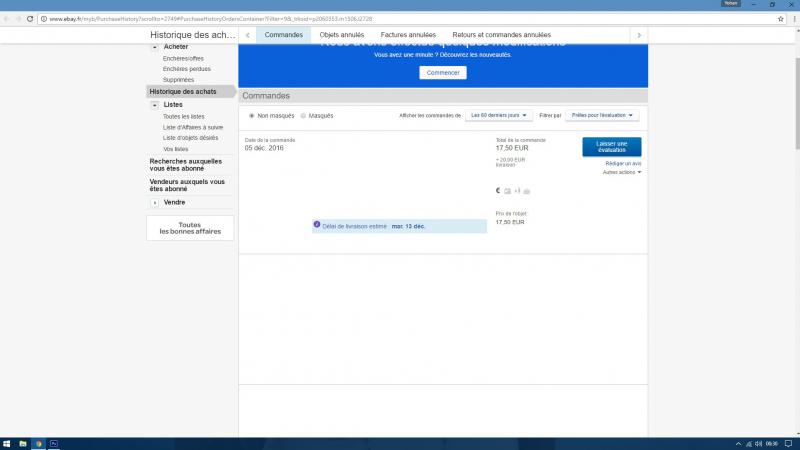This screenshot has height=450, width=800.
Task: Click the payment euro status icon
Action: [x=498, y=190]
